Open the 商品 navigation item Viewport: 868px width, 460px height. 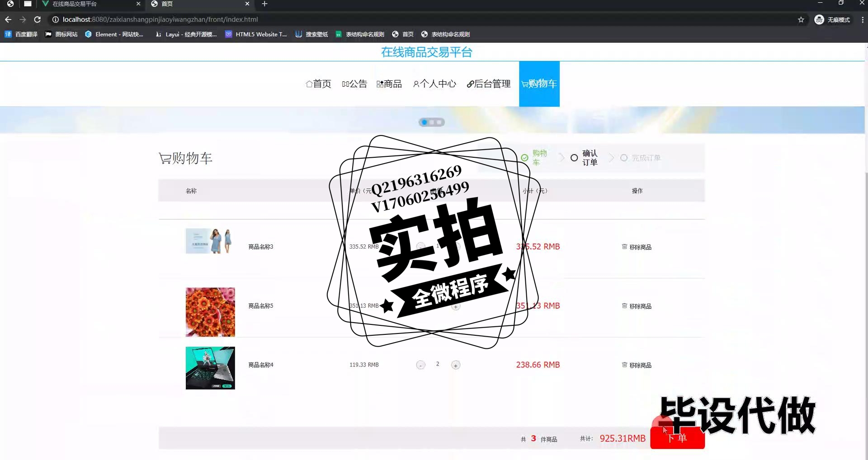pos(389,84)
